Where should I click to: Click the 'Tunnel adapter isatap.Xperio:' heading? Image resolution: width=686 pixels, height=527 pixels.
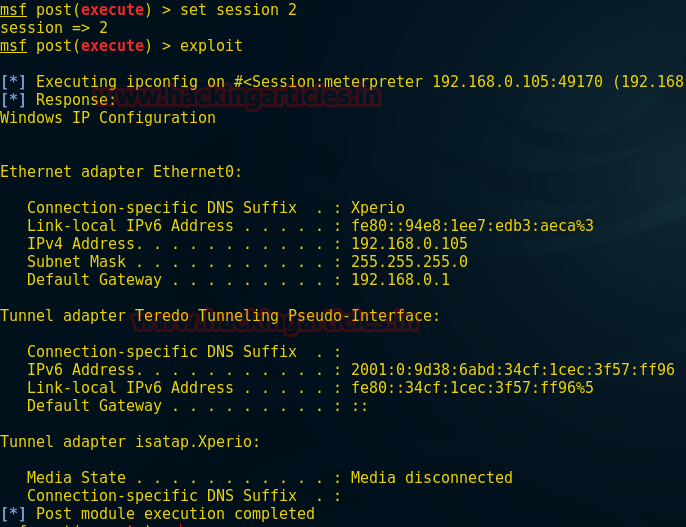130,442
